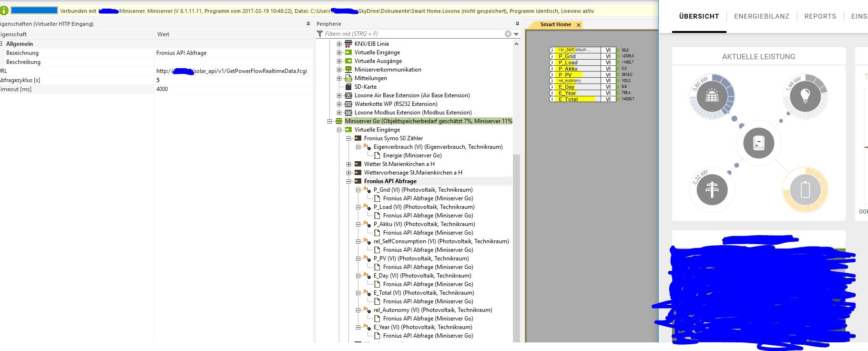Expand the KNX/EIB Linie node
Image resolution: width=868 pixels, height=351 pixels.
click(339, 44)
